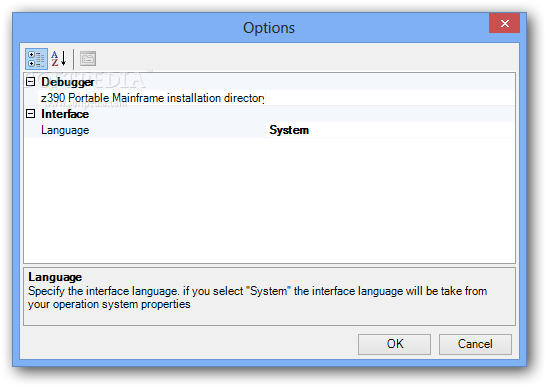Open the Property Pages toolbar icon
This screenshot has width=547, height=387.
(88, 59)
